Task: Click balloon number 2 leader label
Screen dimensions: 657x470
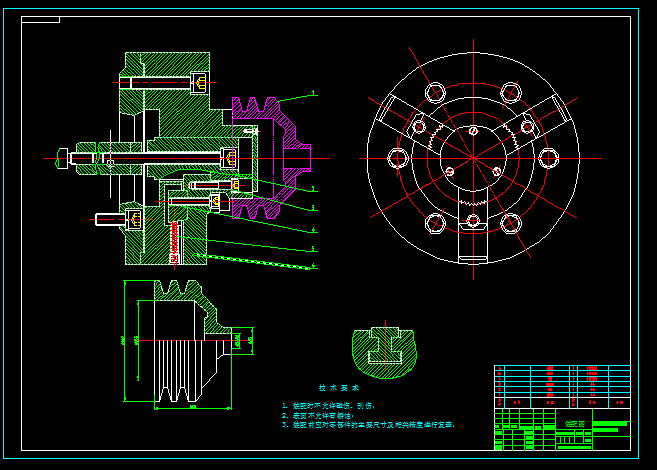Action: pos(313,189)
